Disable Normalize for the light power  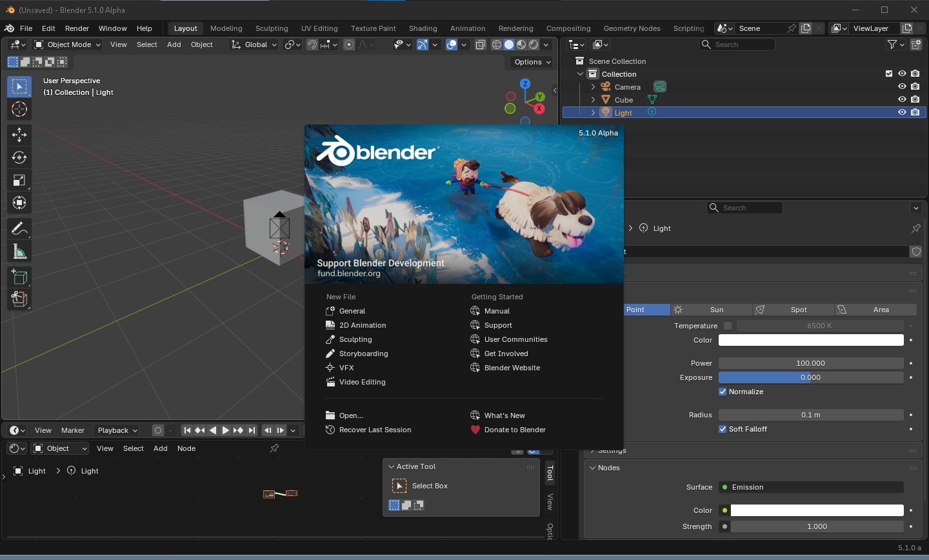(723, 392)
